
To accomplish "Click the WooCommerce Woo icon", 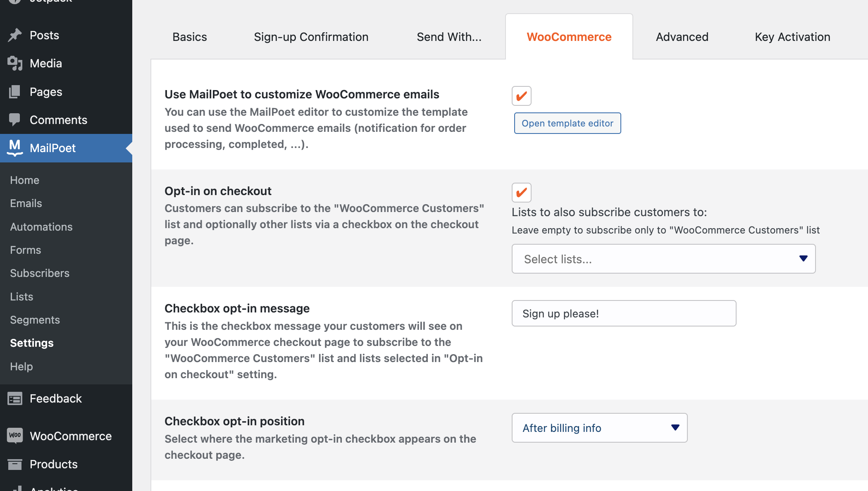I will [x=15, y=436].
